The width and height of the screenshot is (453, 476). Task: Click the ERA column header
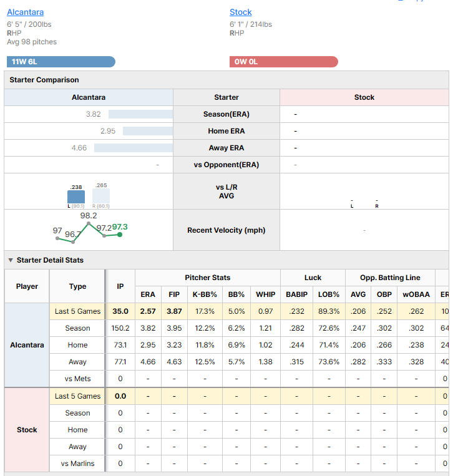[x=148, y=294]
